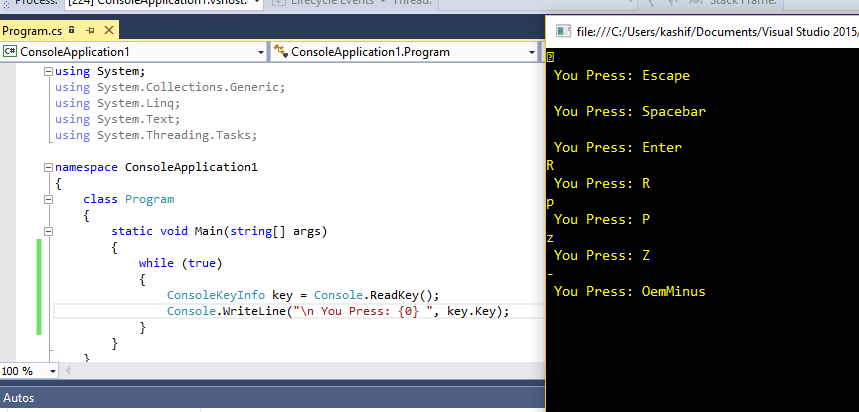Click the 'while (true)' statement
Image resolution: width=859 pixels, height=412 pixels.
point(180,264)
